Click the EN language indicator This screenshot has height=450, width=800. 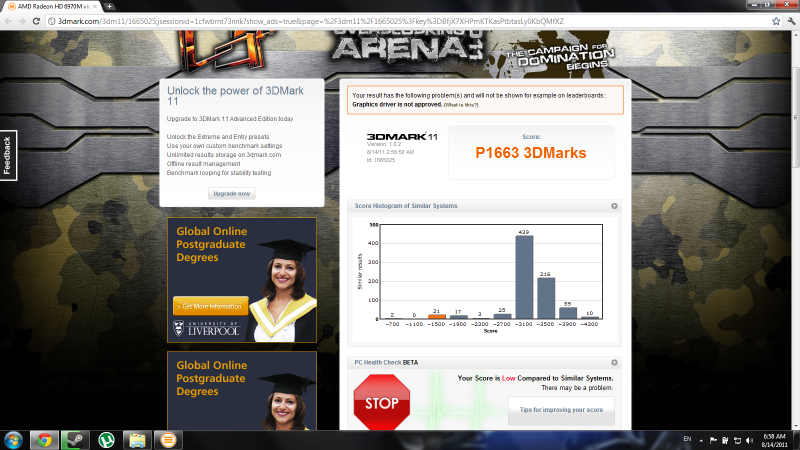pos(687,439)
